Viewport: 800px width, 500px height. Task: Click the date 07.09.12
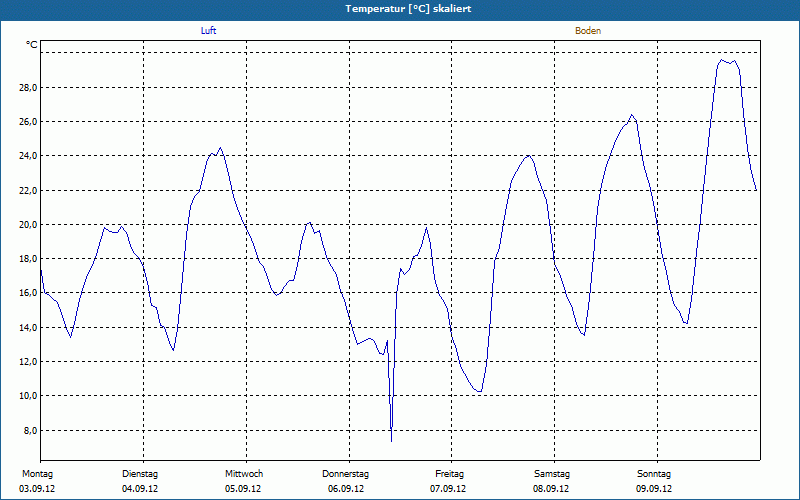click(x=448, y=489)
